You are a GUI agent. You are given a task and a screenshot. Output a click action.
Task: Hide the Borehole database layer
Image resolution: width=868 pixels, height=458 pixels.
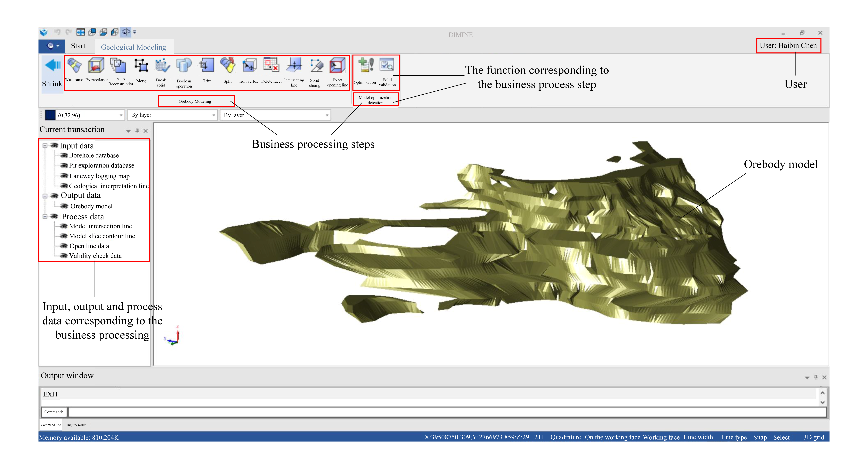click(64, 155)
